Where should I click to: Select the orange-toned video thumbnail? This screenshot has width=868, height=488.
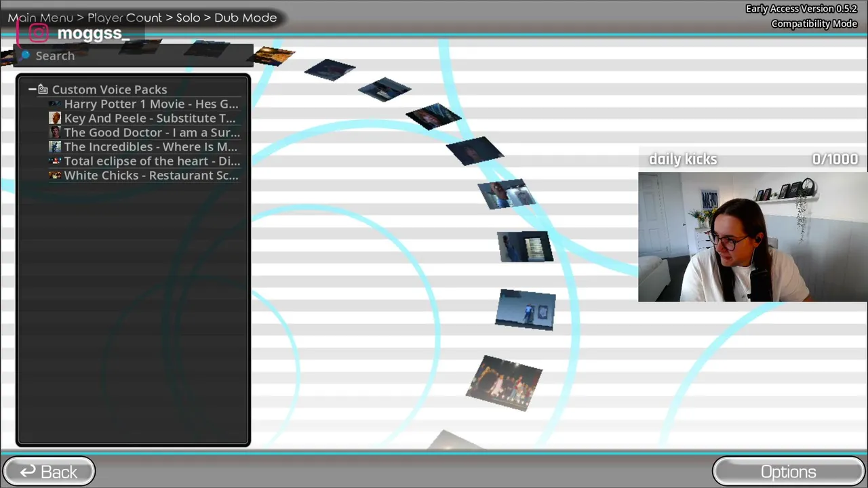tap(273, 56)
